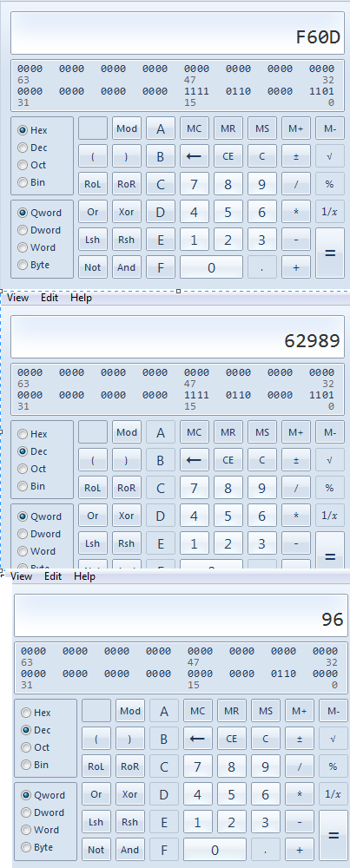Click digit 5 in F60D calculator
This screenshot has width=350, height=868.
point(228,212)
